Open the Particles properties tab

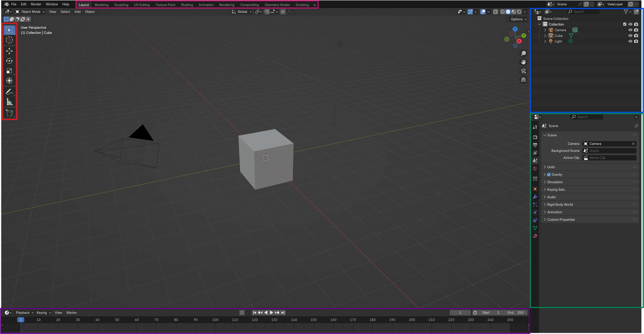535,204
